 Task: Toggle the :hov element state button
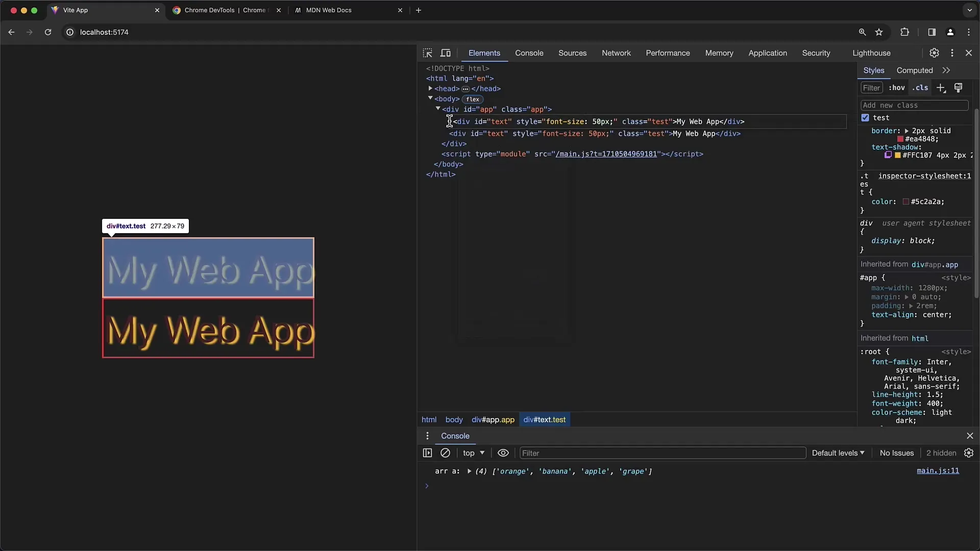897,88
